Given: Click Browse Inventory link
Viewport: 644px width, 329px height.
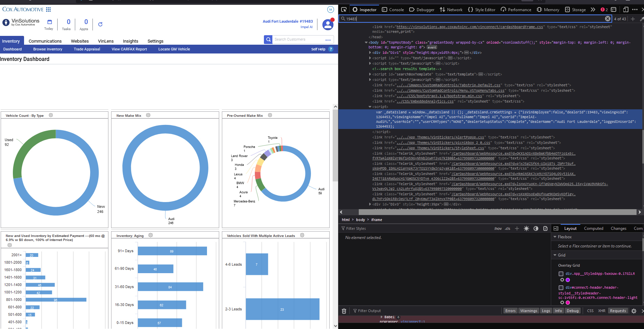Looking at the screenshot, I should 48,49.
